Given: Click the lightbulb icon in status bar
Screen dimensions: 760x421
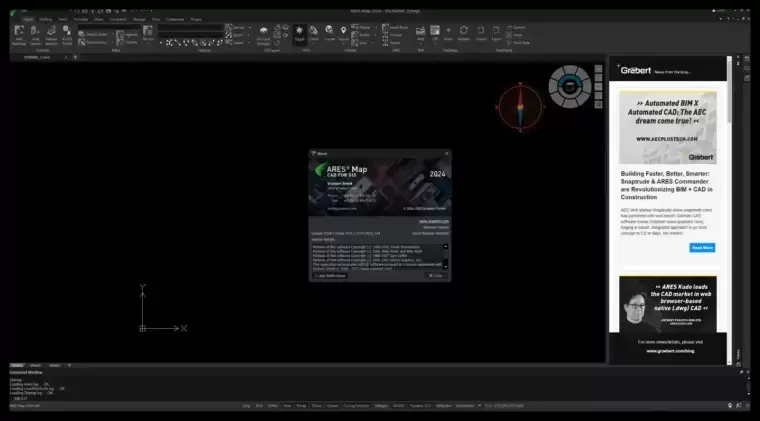Looking at the screenshot, I should [x=730, y=405].
